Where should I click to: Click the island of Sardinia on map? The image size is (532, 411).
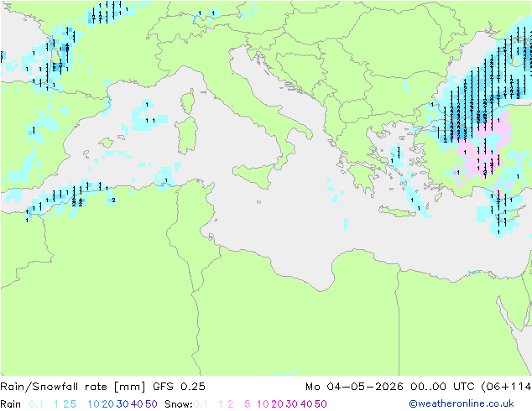pos(186,136)
